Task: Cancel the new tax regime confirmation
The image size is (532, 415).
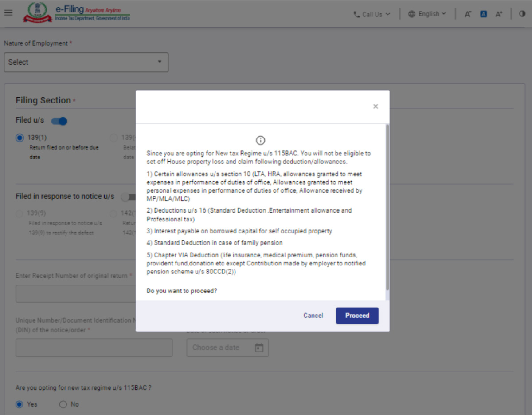Action: click(x=313, y=316)
